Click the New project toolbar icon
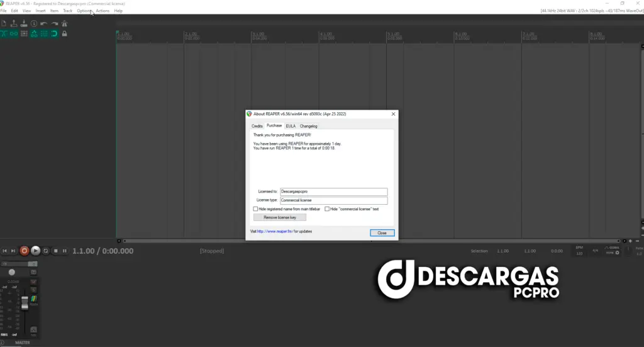The image size is (644, 347). tap(4, 23)
